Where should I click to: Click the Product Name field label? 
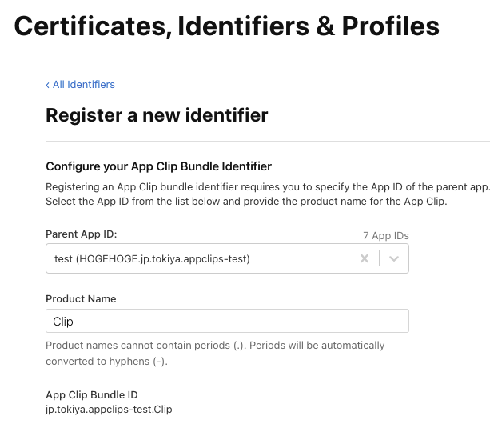(x=81, y=298)
